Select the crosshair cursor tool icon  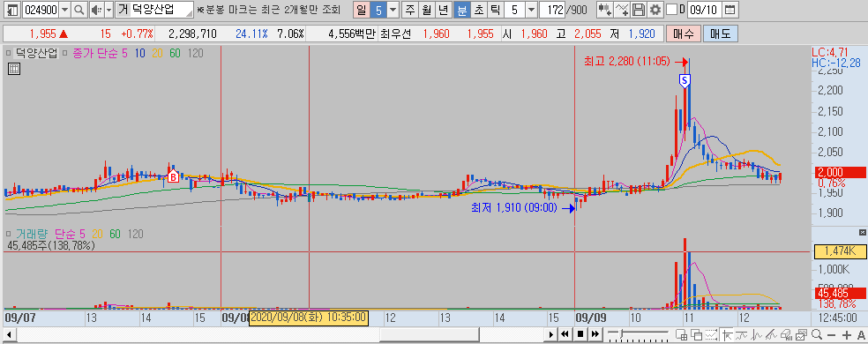click(727, 334)
